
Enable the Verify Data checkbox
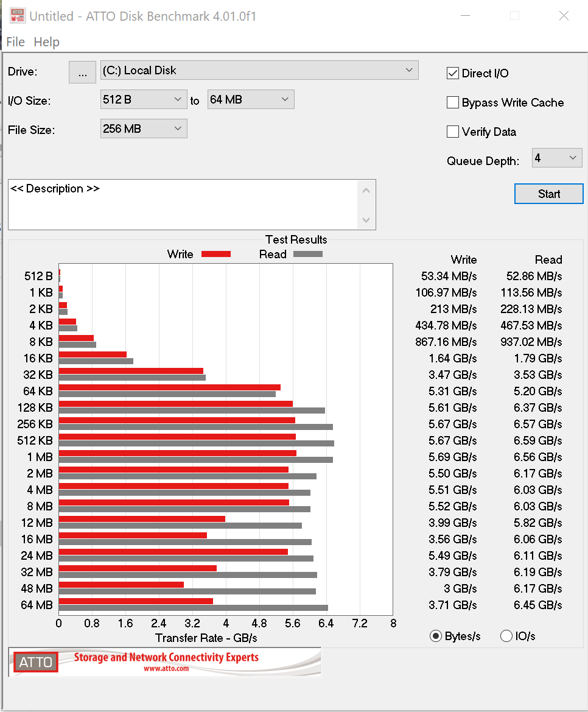(453, 132)
